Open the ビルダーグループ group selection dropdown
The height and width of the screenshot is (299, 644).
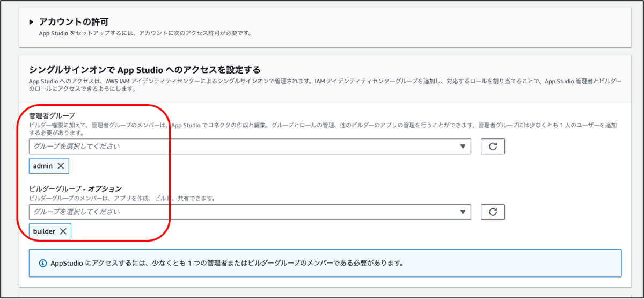250,212
